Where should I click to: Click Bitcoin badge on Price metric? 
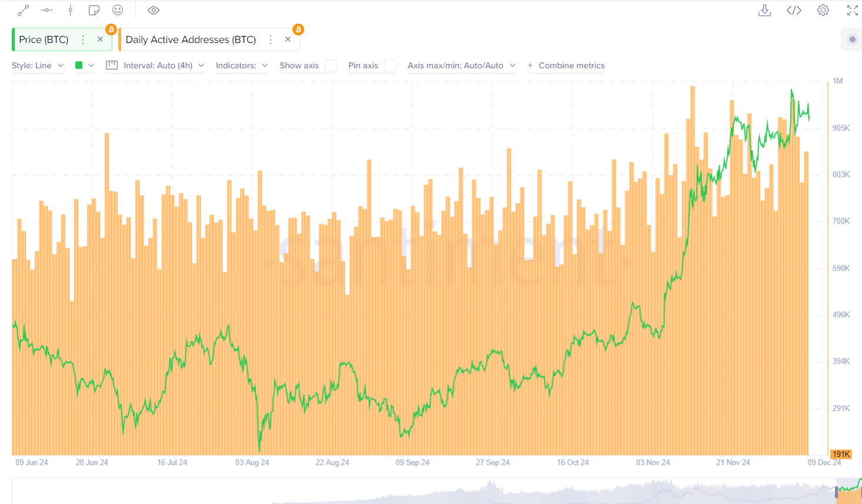[x=111, y=29]
